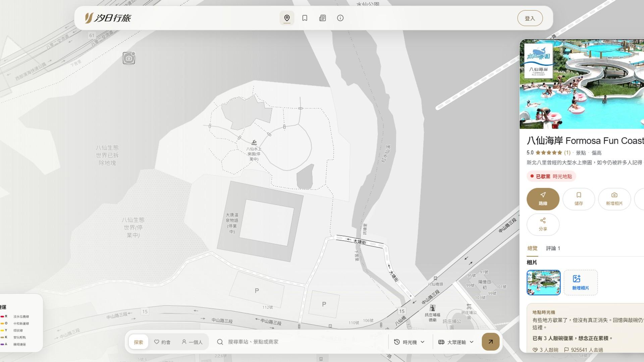
Task: Select the 探索 explore mode
Action: pyautogui.click(x=139, y=342)
